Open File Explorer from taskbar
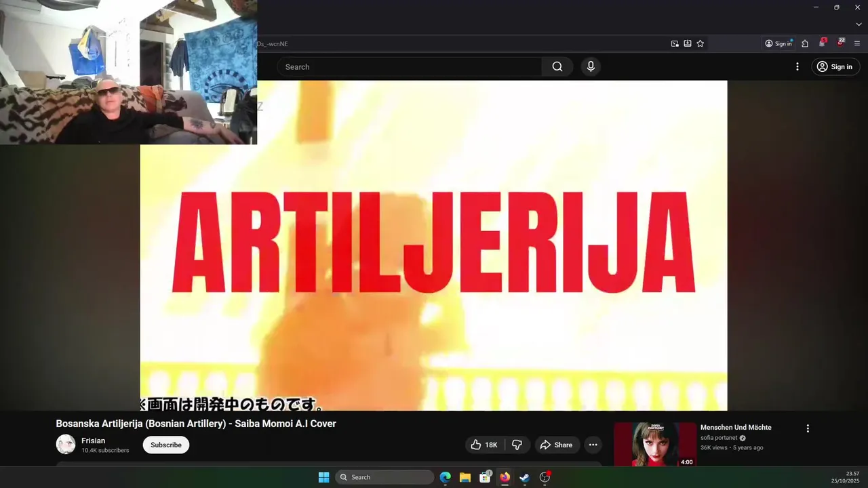This screenshot has height=488, width=868. pyautogui.click(x=465, y=477)
